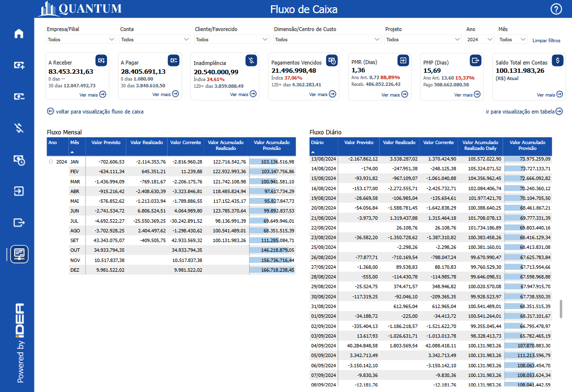Viewport: 572px width, 392px height.
Task: Click the Home icon in the sidebar
Action: 19,33
